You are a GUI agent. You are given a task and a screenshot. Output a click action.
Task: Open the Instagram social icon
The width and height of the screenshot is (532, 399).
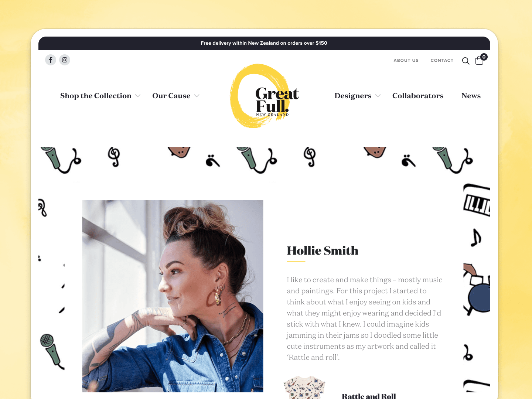65,60
